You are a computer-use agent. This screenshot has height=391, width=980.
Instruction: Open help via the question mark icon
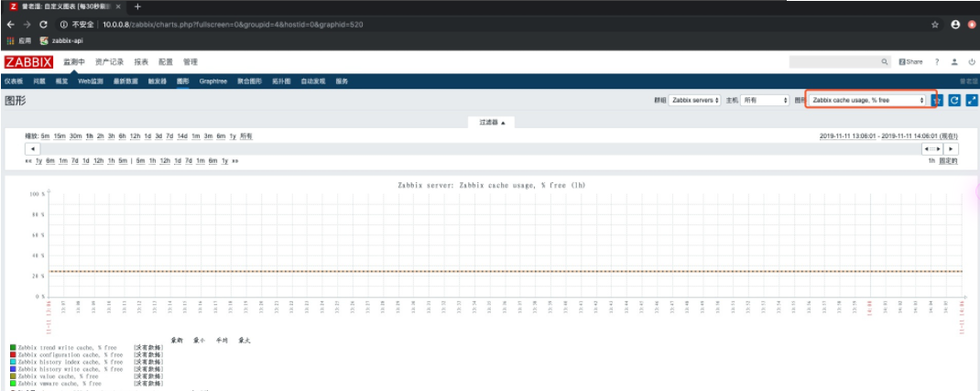(937, 62)
